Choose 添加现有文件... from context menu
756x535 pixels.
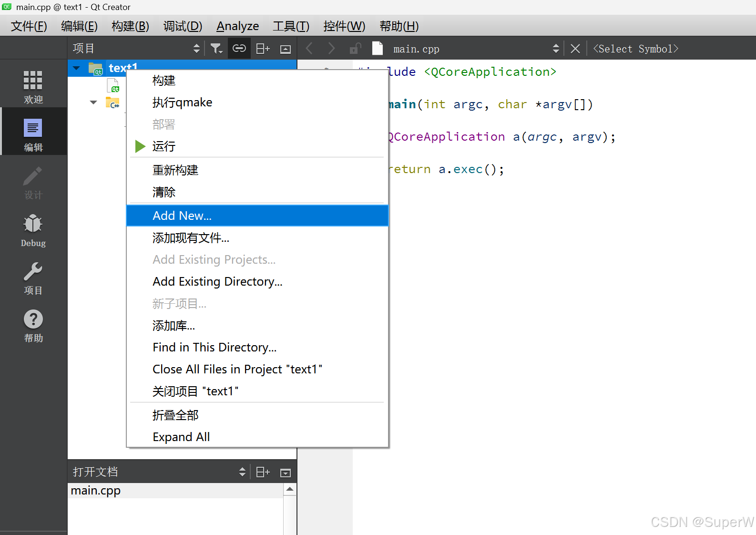tap(257, 238)
